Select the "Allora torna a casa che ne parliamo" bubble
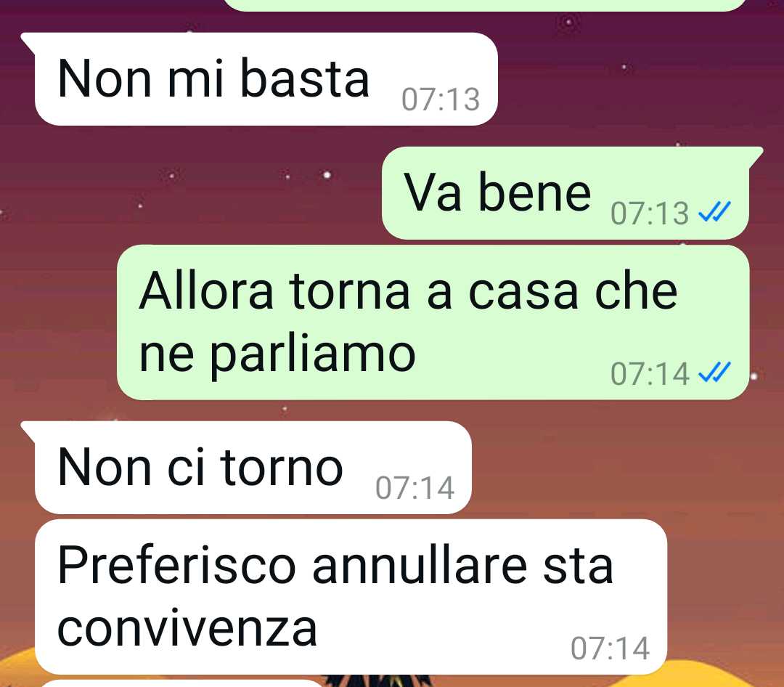784x687 pixels. (433, 322)
